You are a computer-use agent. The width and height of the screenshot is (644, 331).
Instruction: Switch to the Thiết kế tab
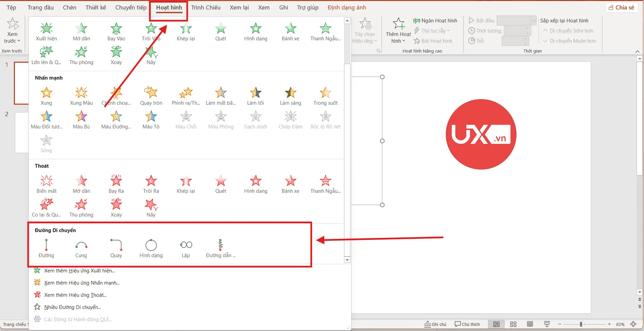(x=95, y=7)
